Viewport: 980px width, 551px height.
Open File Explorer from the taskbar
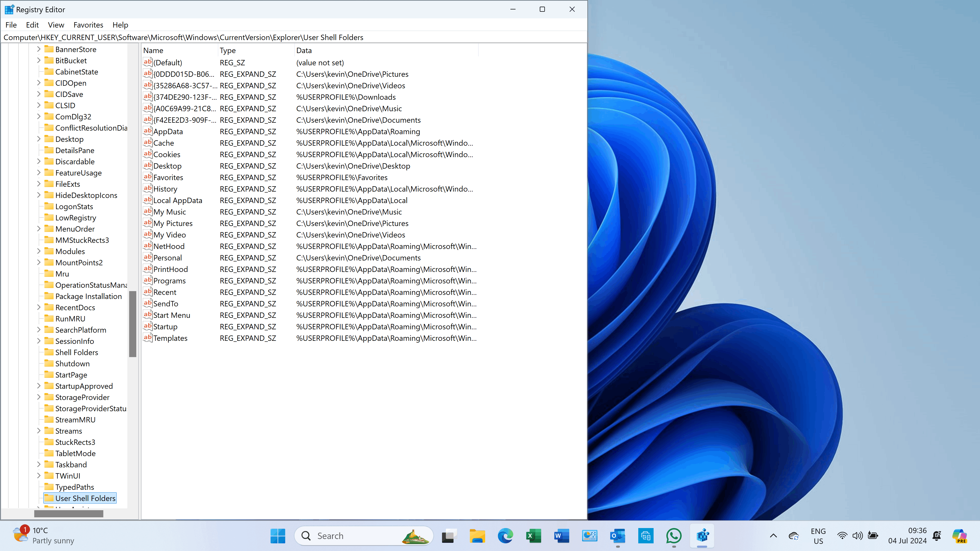477,536
